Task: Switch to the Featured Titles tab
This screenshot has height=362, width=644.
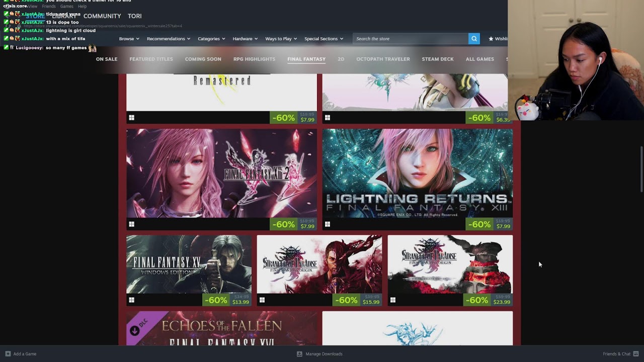Action: point(151,59)
